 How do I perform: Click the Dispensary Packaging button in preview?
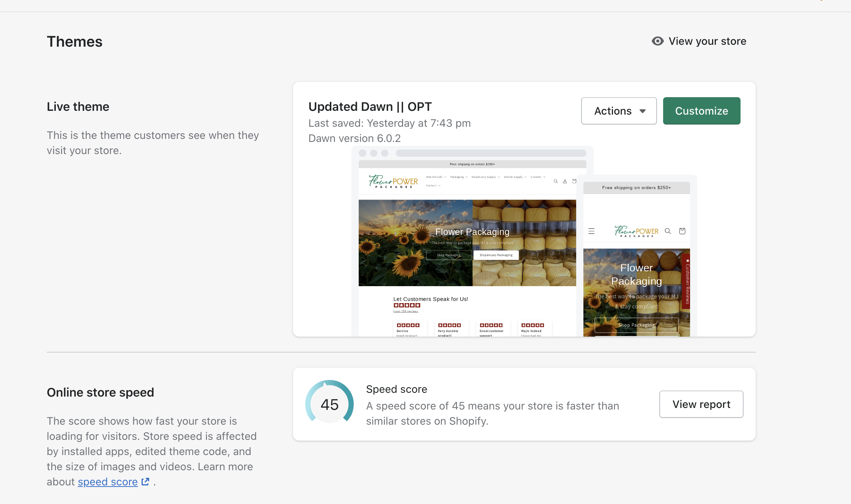tap(496, 255)
